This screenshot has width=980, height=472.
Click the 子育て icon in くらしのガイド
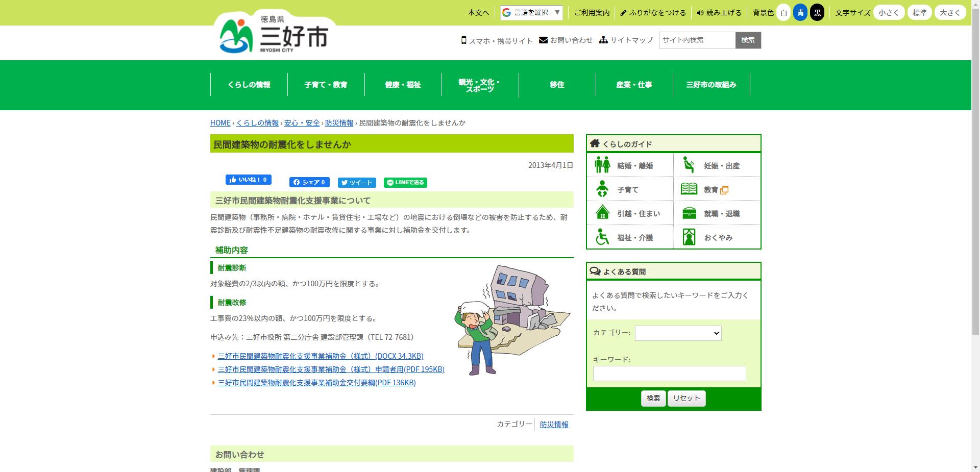coord(603,189)
